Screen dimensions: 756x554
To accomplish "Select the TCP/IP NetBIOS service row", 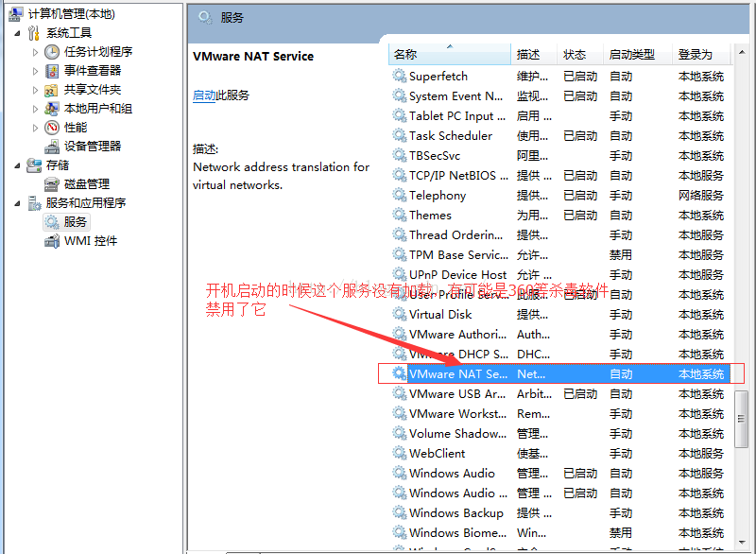I will point(559,175).
